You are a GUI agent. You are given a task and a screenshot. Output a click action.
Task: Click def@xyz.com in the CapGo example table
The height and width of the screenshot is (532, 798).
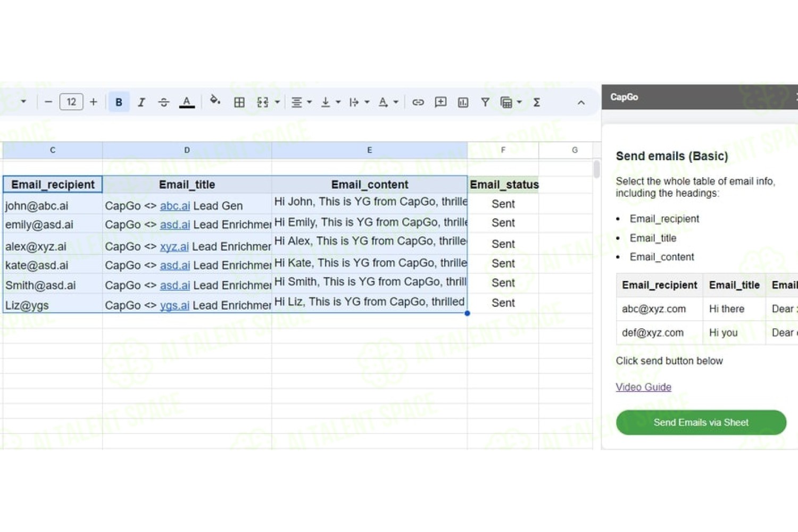tap(653, 333)
